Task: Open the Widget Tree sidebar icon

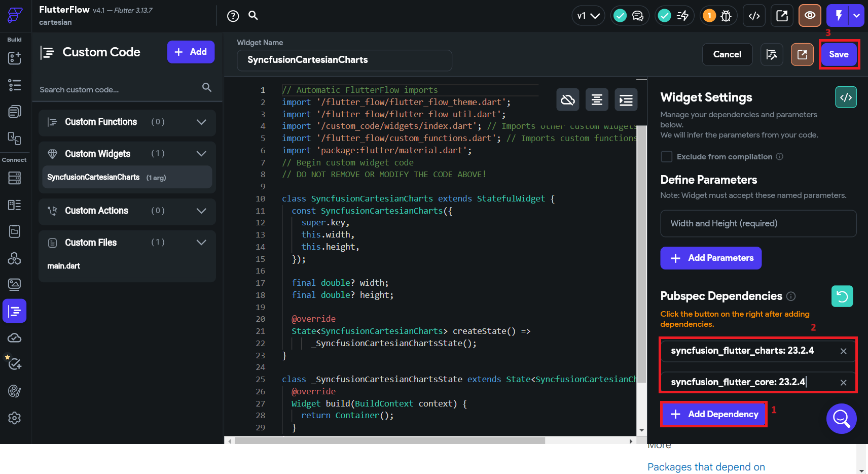Action: pos(15,85)
